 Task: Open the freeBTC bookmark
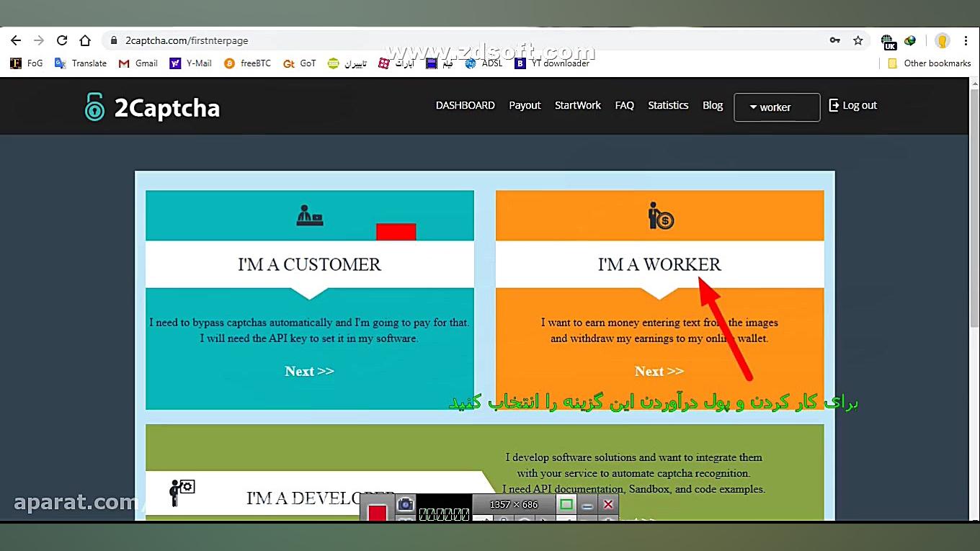pos(247,63)
